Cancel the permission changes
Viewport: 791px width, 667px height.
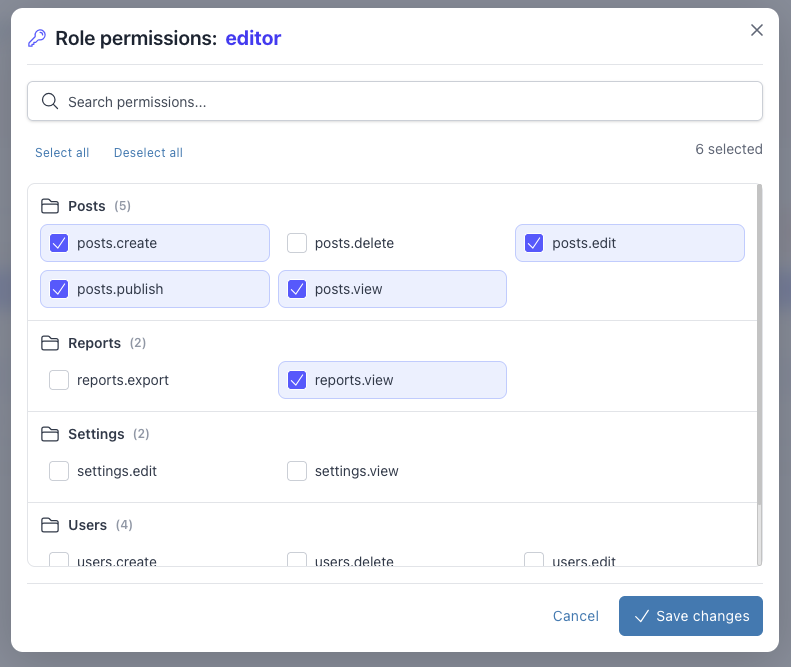click(576, 616)
